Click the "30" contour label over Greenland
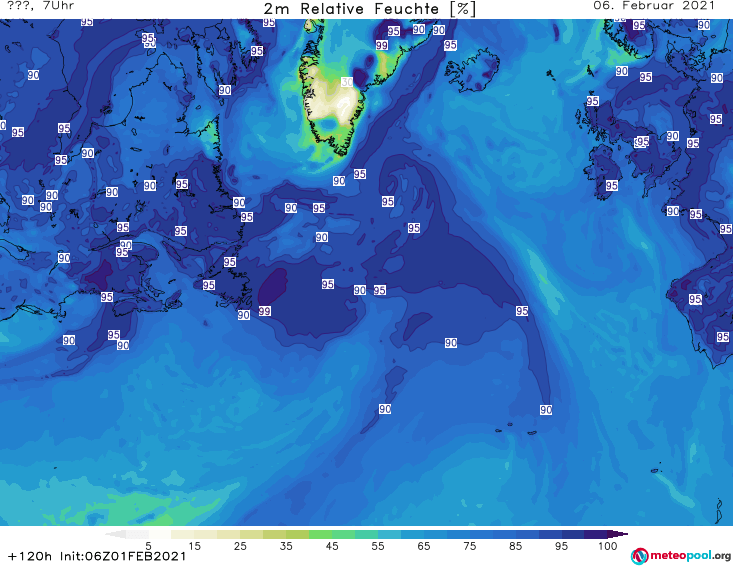 coord(346,82)
